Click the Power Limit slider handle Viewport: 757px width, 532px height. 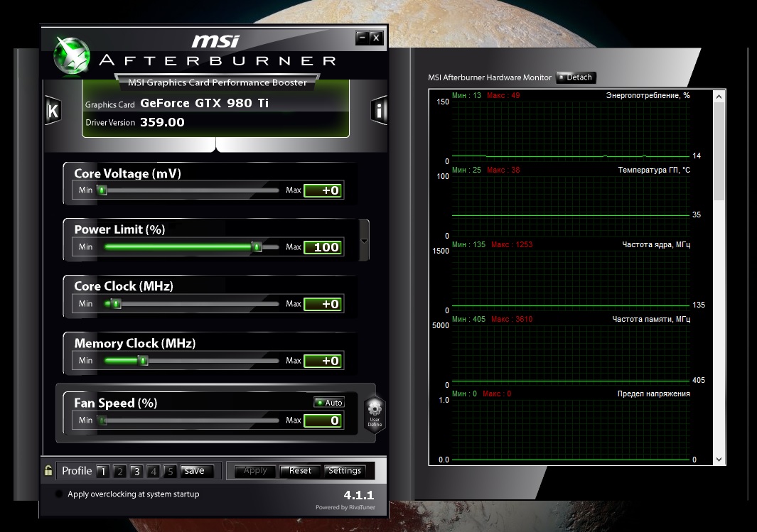click(x=257, y=247)
